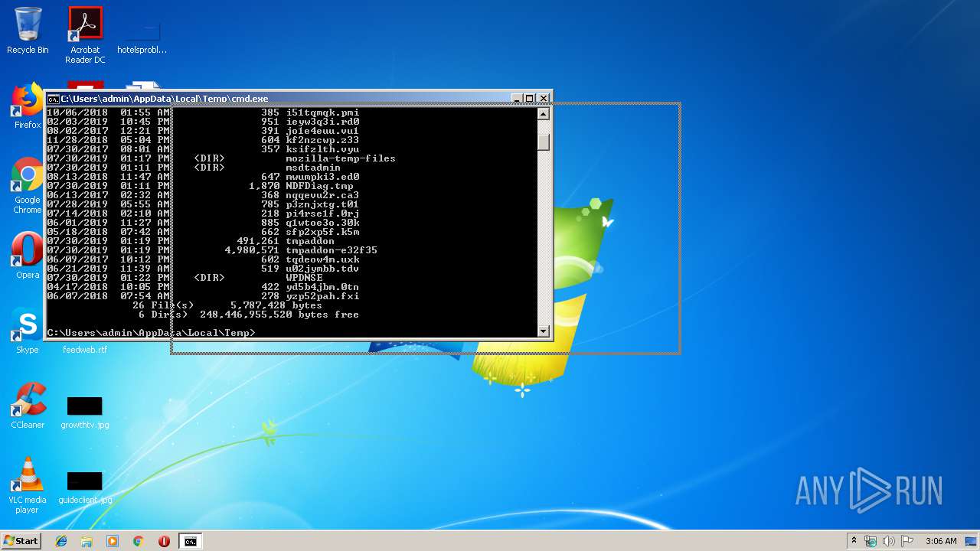Launch Acrobat Reader DC from desktop

[85, 34]
